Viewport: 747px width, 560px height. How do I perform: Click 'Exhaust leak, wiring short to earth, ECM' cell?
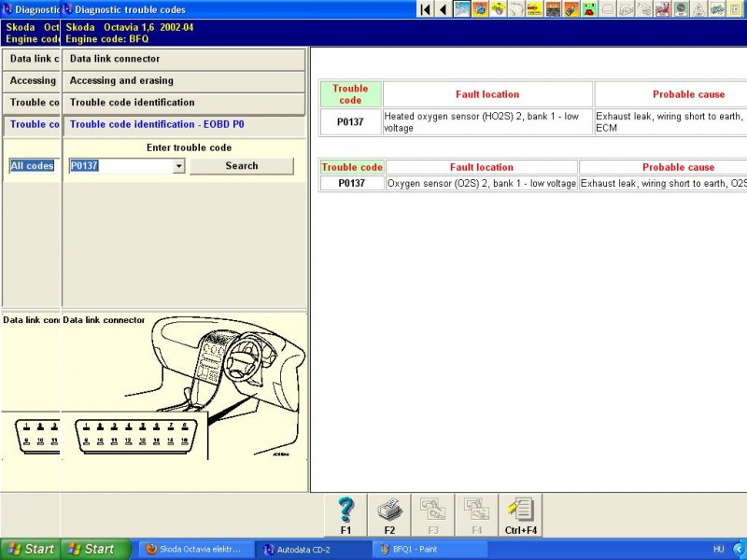(670, 122)
